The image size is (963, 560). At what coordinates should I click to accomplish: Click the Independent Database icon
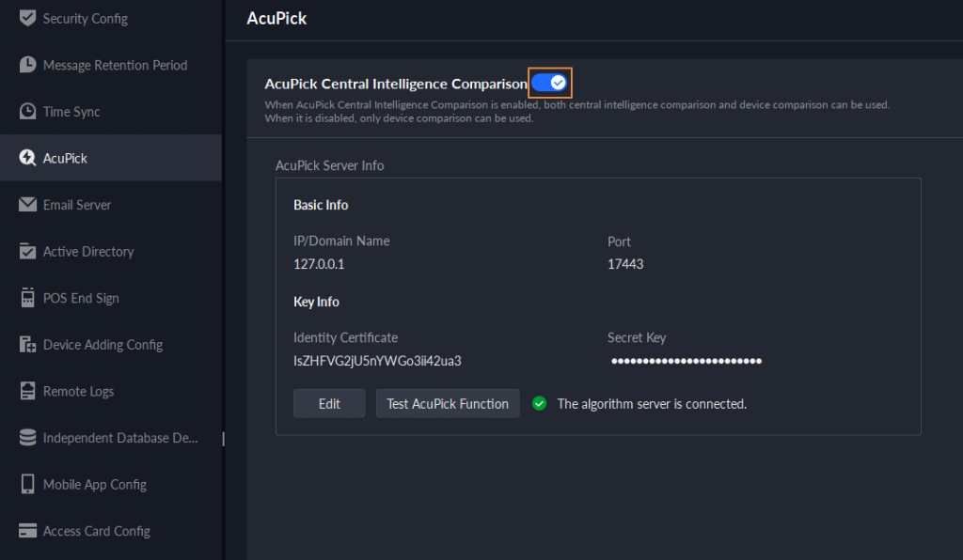click(x=27, y=438)
